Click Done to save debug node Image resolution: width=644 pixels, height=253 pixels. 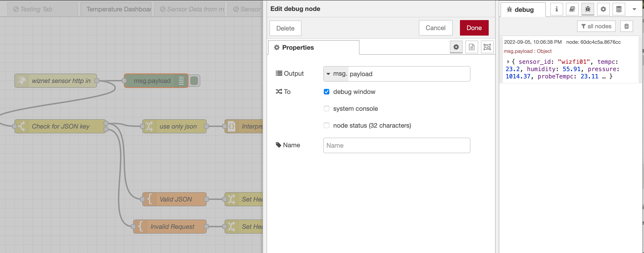click(x=474, y=28)
